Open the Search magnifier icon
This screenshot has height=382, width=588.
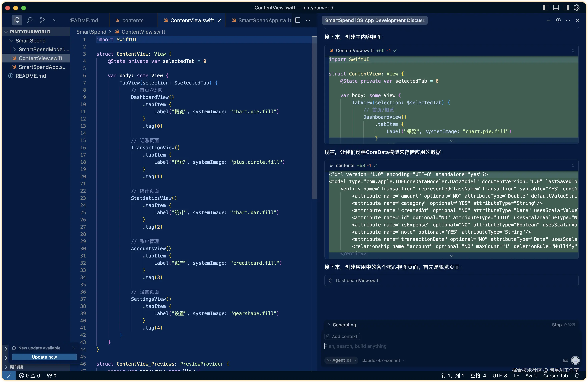(x=30, y=20)
